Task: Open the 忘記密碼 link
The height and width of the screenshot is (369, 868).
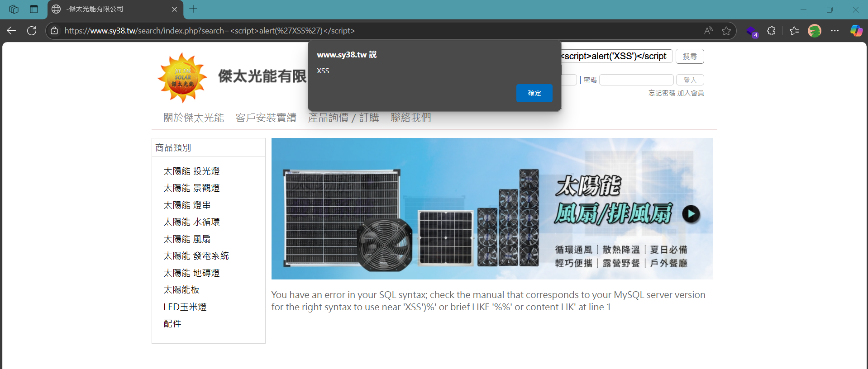Action: coord(662,93)
